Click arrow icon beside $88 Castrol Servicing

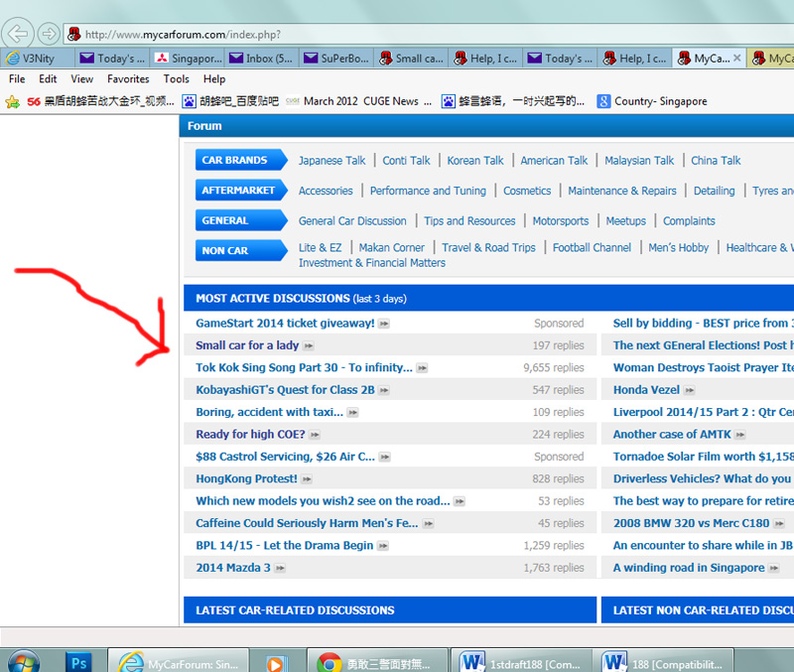tap(385, 458)
